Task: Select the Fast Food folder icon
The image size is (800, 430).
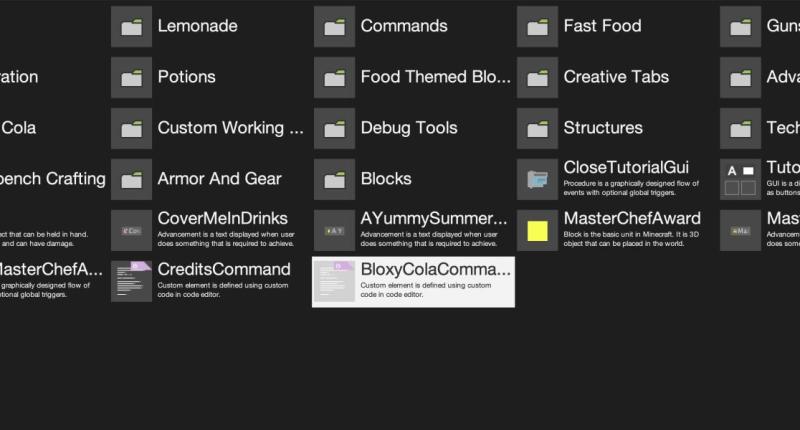Action: pyautogui.click(x=537, y=27)
